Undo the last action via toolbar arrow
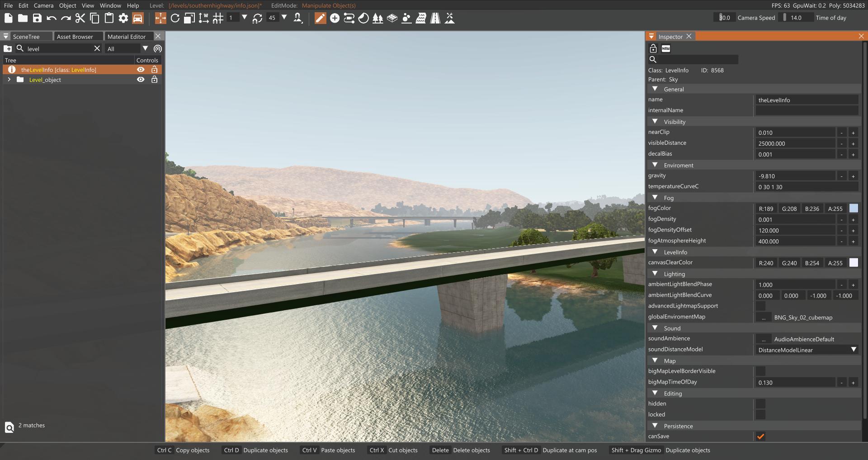The image size is (868, 460). 52,18
